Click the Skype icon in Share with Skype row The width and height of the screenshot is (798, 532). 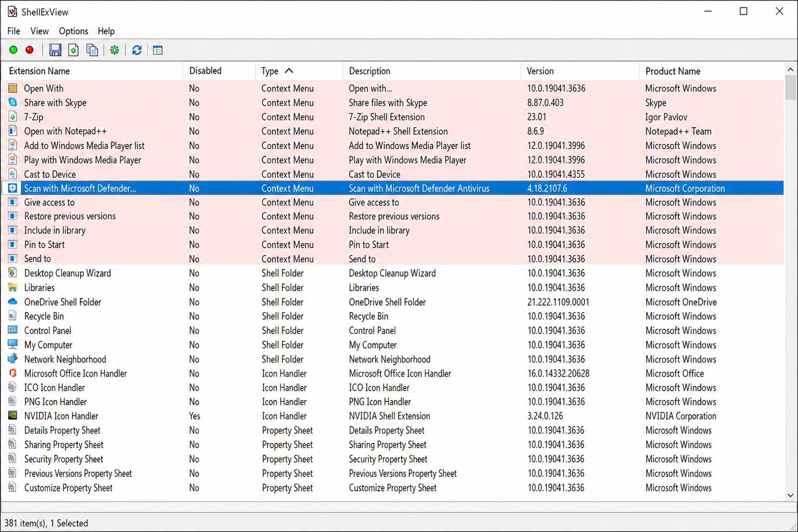13,102
